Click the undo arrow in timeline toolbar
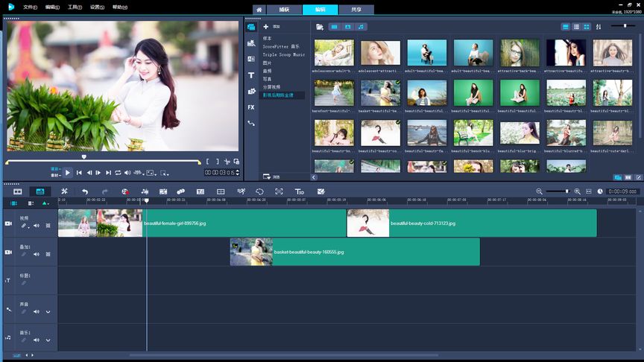This screenshot has height=362, width=644. pyautogui.click(x=85, y=191)
